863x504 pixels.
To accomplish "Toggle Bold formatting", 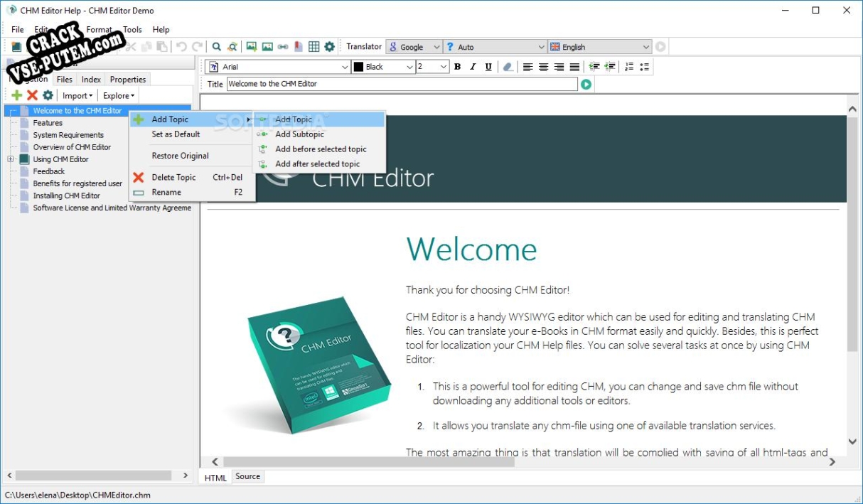I will click(457, 67).
